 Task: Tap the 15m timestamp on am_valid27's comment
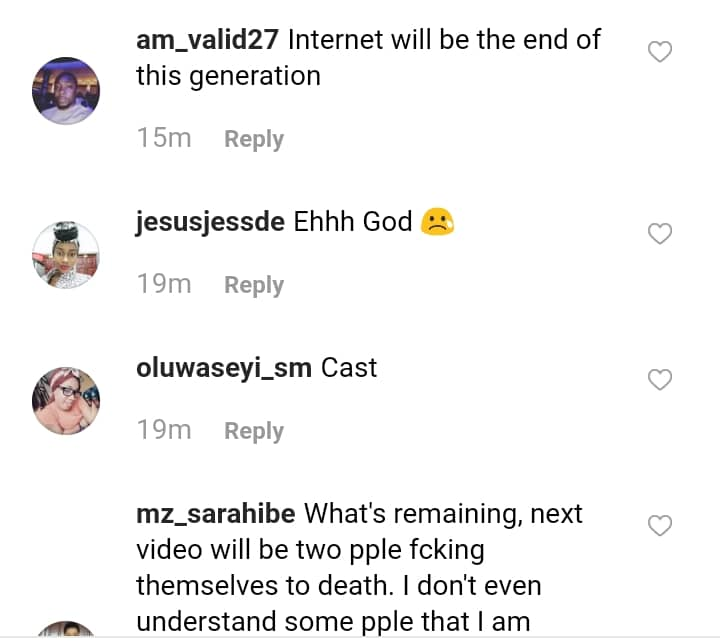point(164,139)
